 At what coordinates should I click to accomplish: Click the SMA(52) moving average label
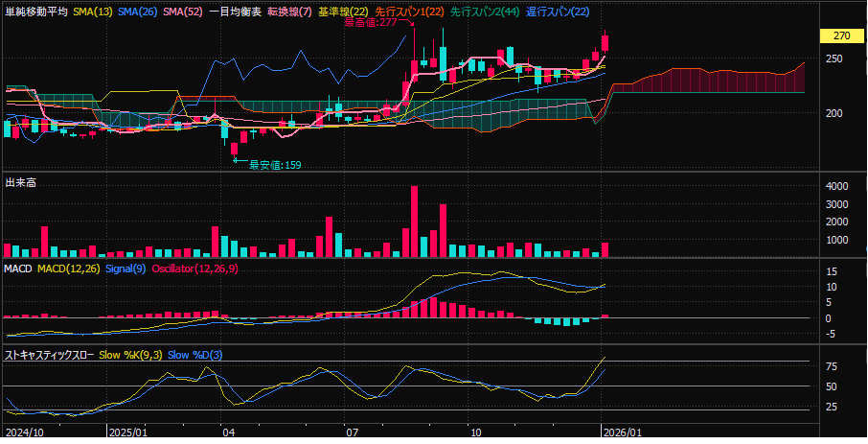[182, 11]
